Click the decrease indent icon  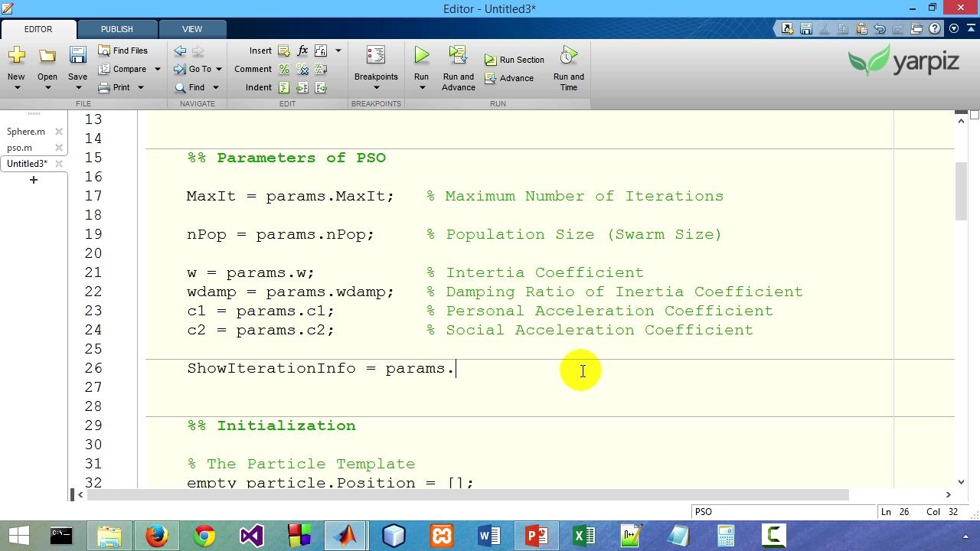coord(321,87)
